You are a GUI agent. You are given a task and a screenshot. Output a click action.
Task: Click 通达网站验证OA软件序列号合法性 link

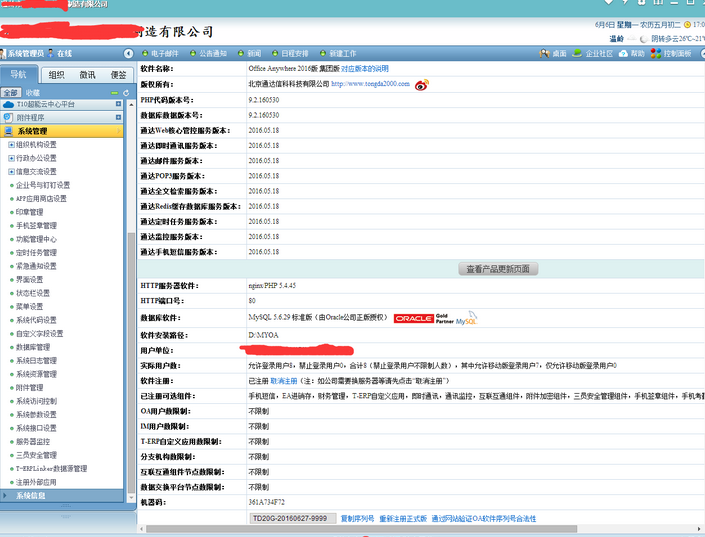pyautogui.click(x=484, y=519)
